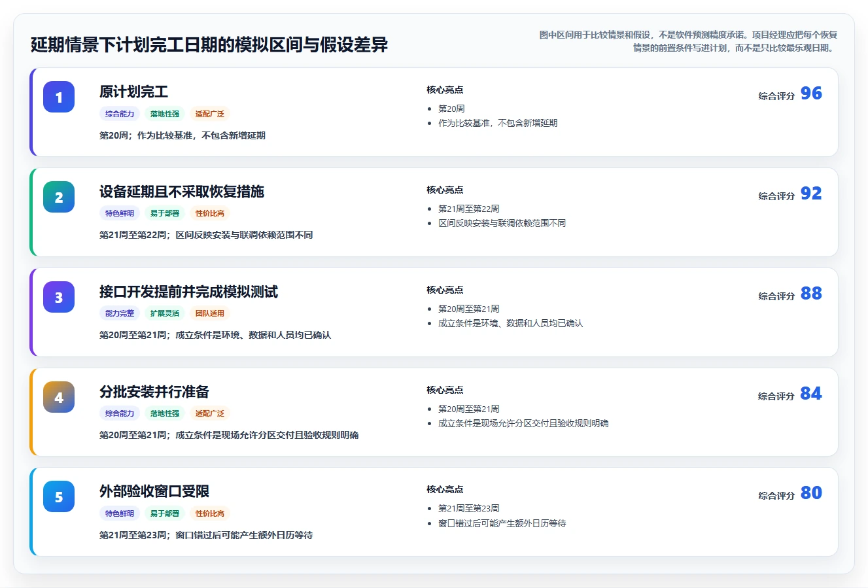The width and height of the screenshot is (868, 588).
Task: Click the summary line beginning 第21周至第22周；区间反映
Action: click(x=206, y=235)
